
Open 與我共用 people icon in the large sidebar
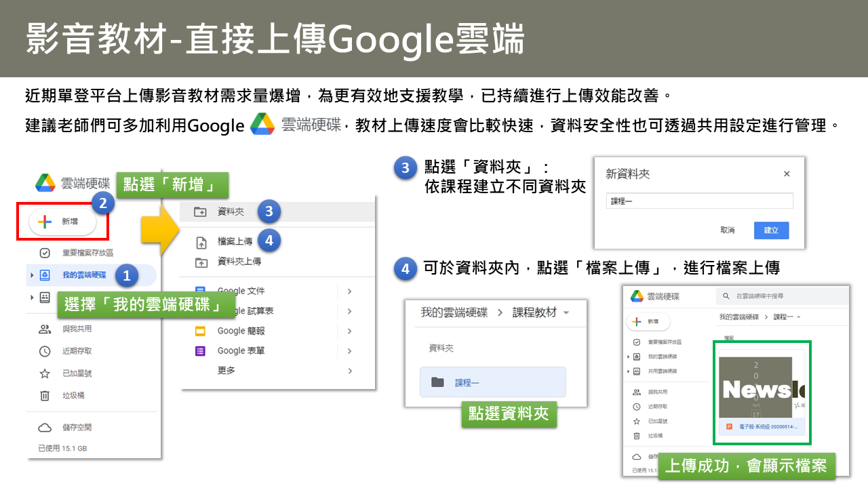[45, 329]
